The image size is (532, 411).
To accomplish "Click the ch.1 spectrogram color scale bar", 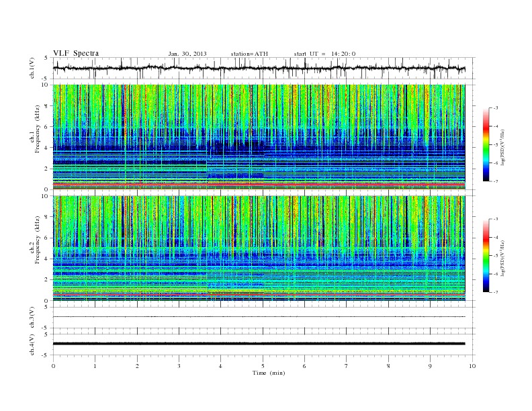I will coord(486,144).
